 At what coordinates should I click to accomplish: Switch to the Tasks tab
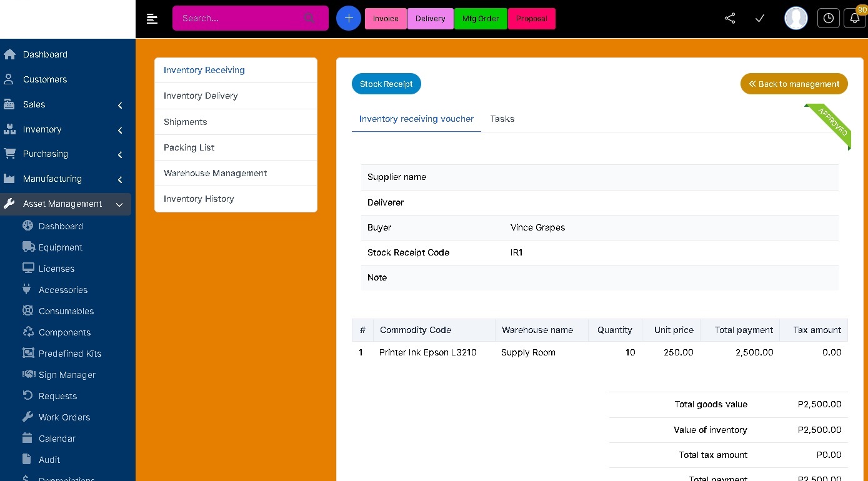click(502, 119)
